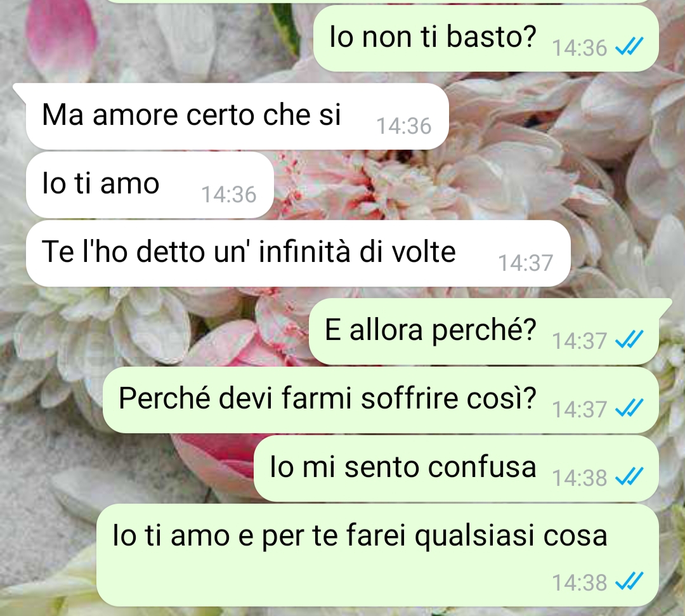Screen dimensions: 685x616
Task: Tap read-receipt checkmarks on "Io non ti basto?"
Action: 629,47
